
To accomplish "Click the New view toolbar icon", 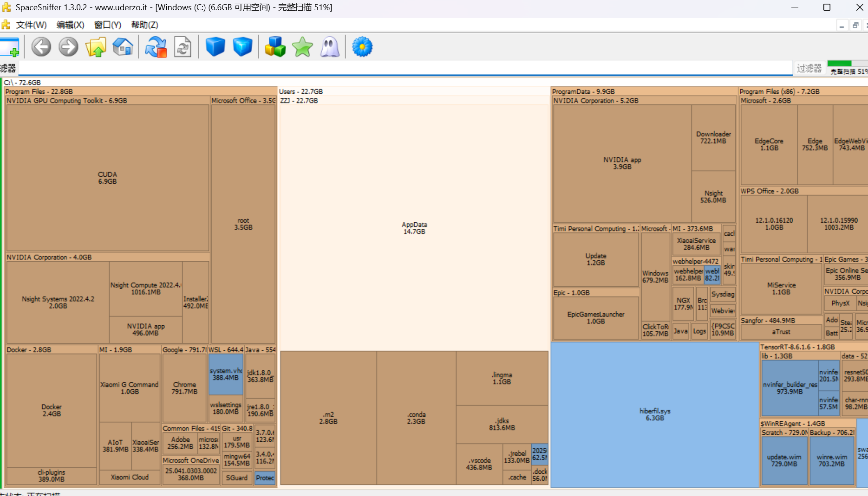I will [x=9, y=47].
